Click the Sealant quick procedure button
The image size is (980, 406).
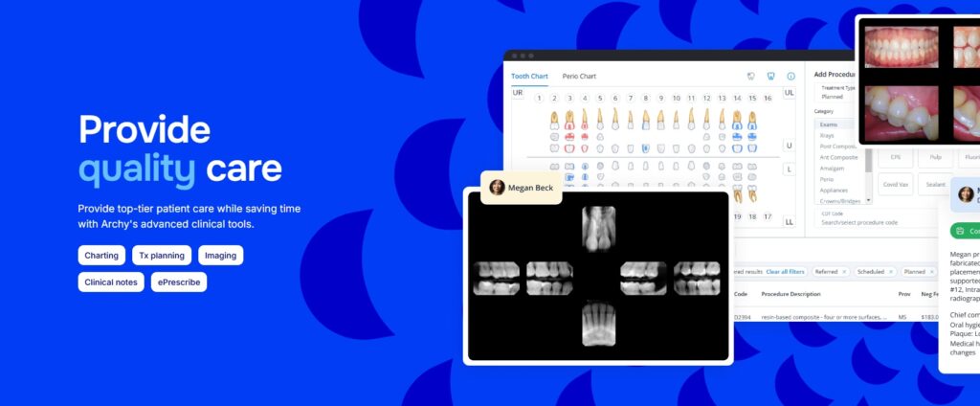[936, 185]
